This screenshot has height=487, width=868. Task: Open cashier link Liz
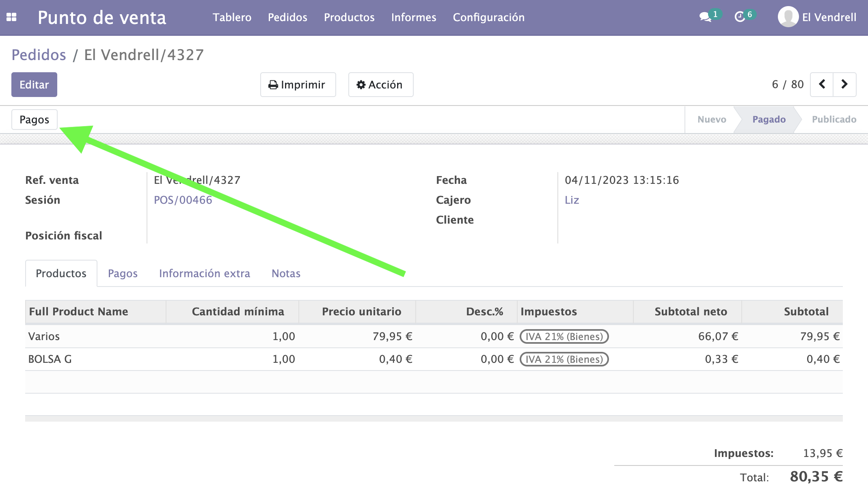pos(572,200)
